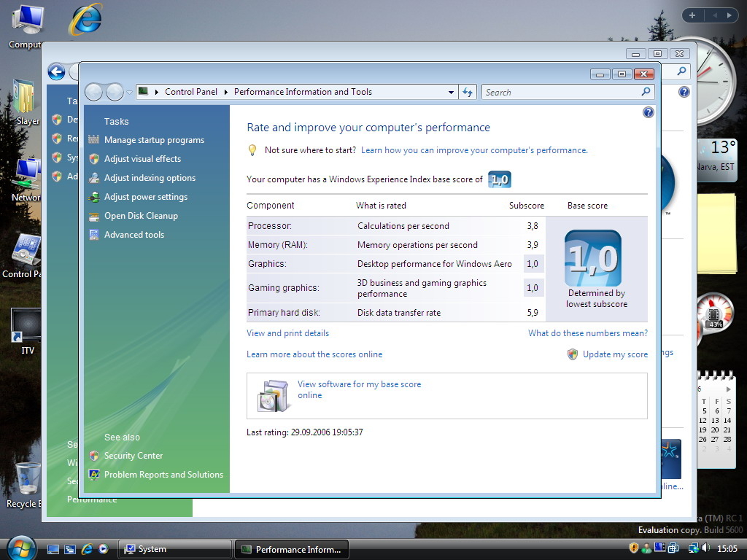Viewport: 747px width, 560px height.
Task: Click Update my score link
Action: click(614, 354)
